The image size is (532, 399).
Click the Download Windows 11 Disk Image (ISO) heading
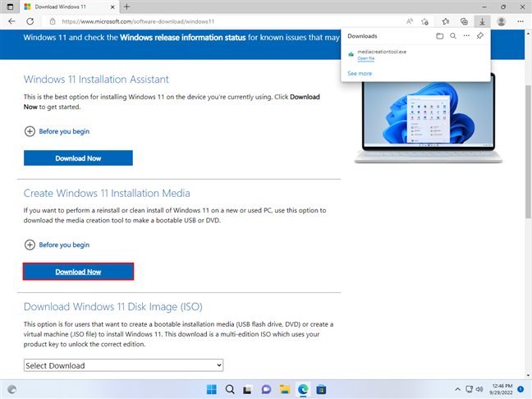(x=113, y=307)
